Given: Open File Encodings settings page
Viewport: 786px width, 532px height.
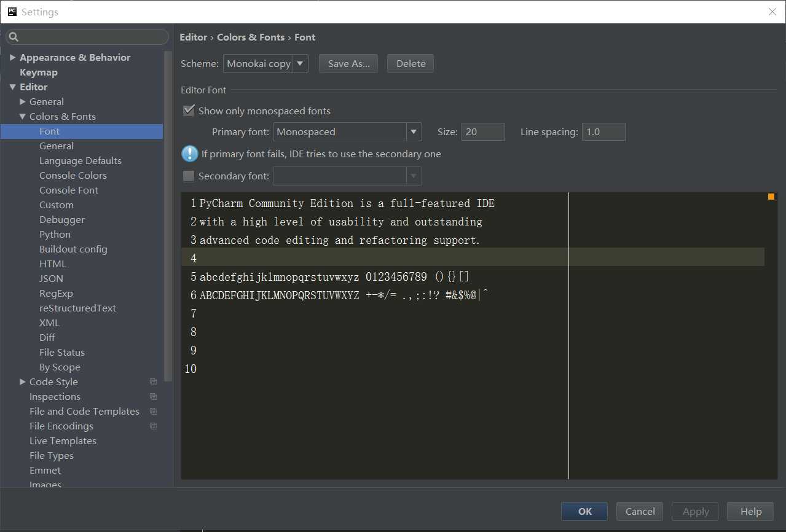Looking at the screenshot, I should pos(61,426).
